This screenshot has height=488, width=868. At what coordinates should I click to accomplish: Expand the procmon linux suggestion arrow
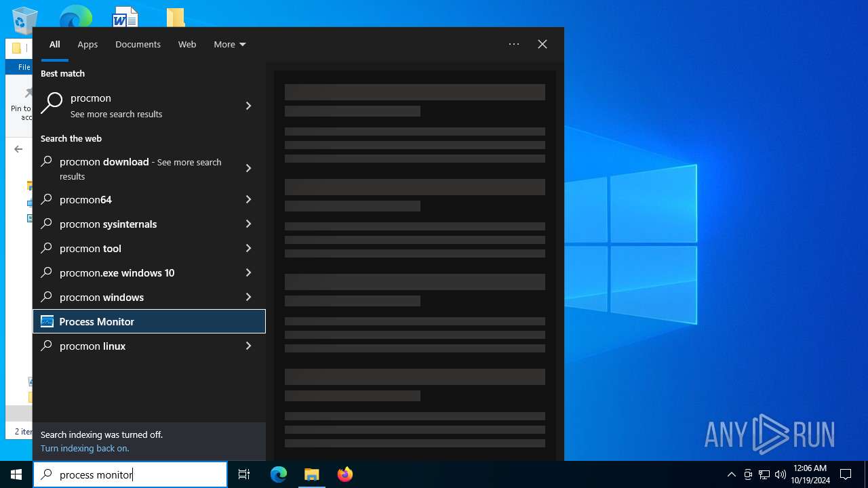coord(248,346)
